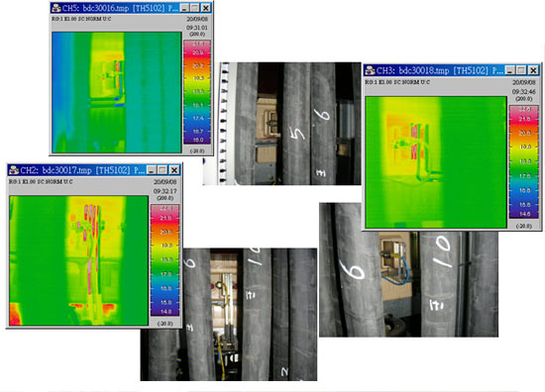
Task: Click the CH3 thermal color scale bar
Action: coord(524,161)
